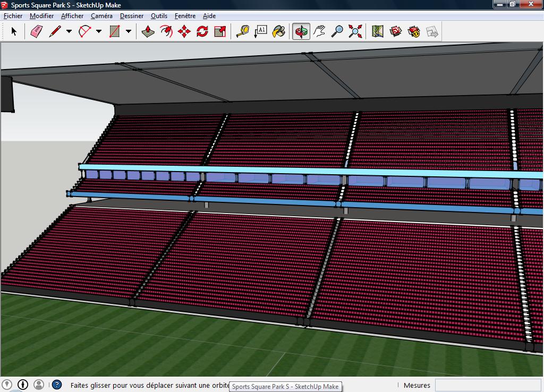The height and width of the screenshot is (392, 544).
Task: Toggle the active Orbit tool
Action: click(301, 32)
